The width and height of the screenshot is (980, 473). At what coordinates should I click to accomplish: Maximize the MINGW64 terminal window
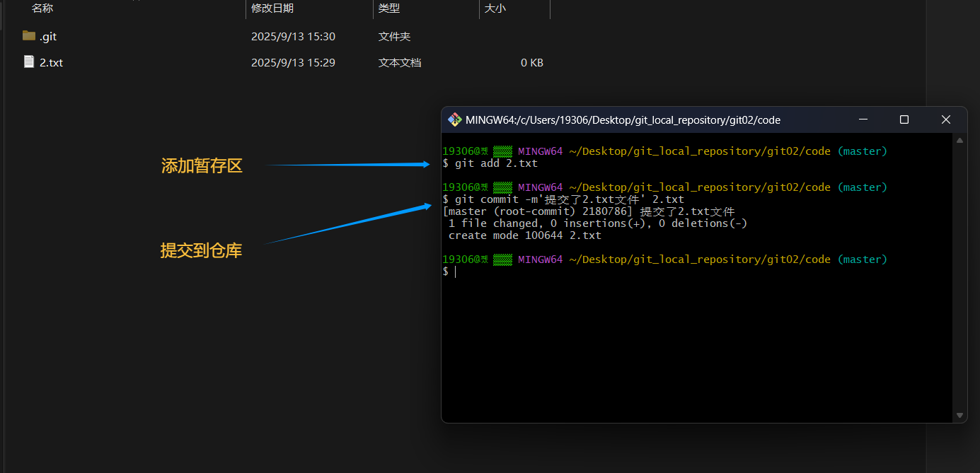coord(904,120)
